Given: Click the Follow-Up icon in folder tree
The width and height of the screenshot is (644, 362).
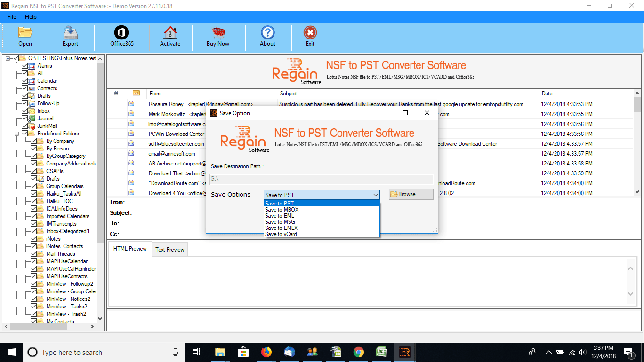Looking at the screenshot, I should 32,103.
